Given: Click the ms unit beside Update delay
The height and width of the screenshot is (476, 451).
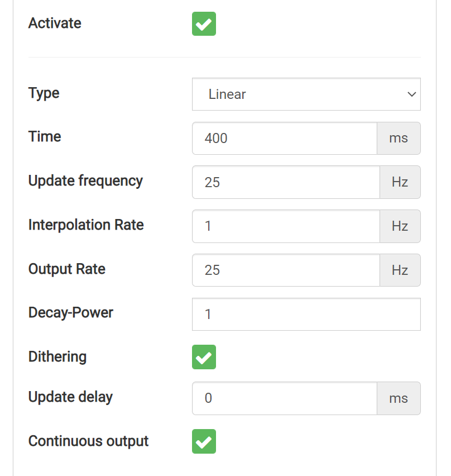Looking at the screenshot, I should [399, 398].
